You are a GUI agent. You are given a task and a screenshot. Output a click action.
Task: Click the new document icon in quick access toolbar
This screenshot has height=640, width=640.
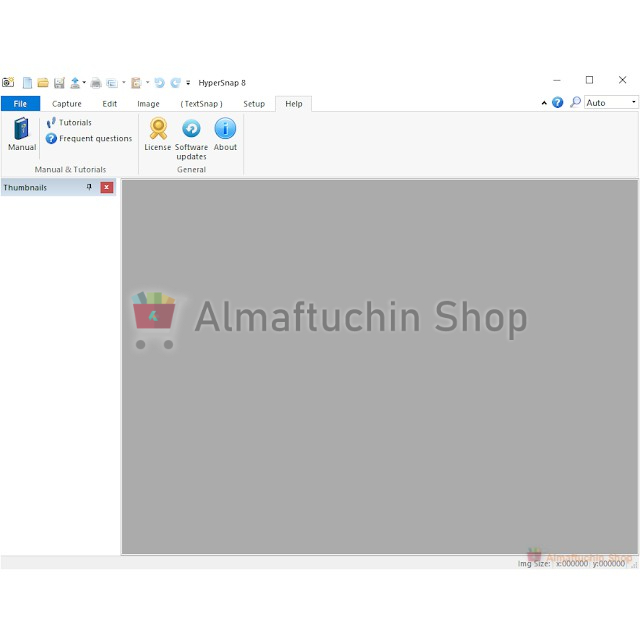(x=27, y=83)
